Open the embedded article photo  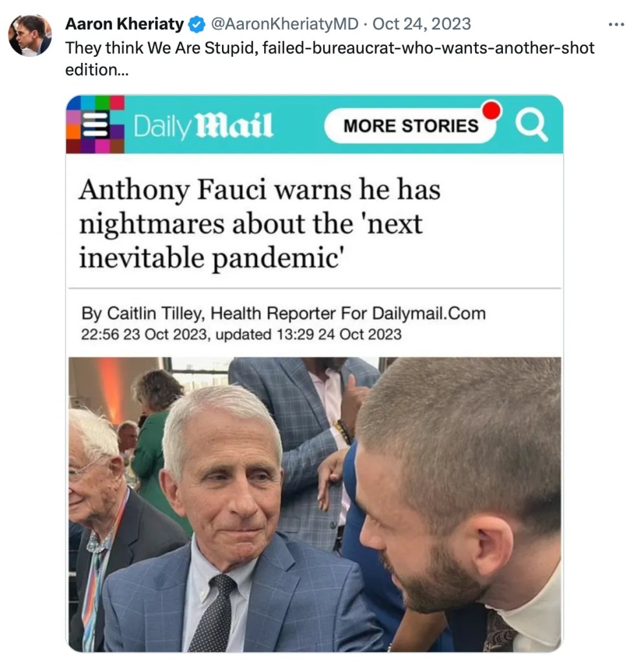[315, 505]
